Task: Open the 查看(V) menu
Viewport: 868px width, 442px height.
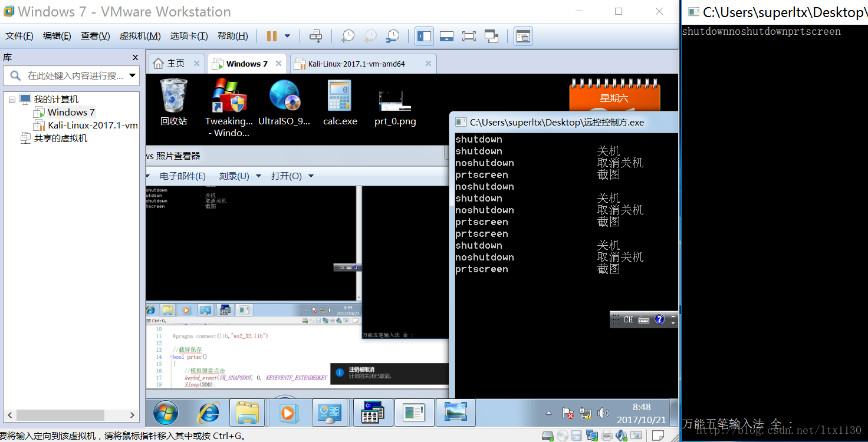Action: 96,36
